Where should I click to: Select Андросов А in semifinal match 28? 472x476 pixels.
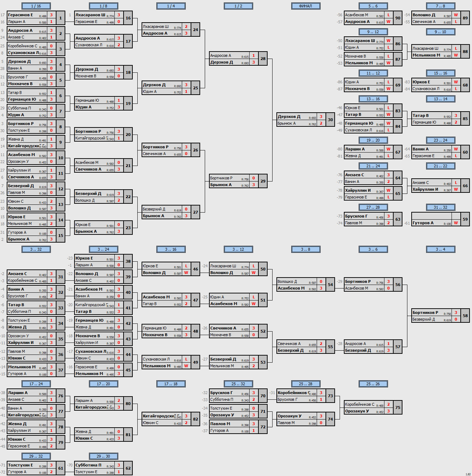pos(221,55)
